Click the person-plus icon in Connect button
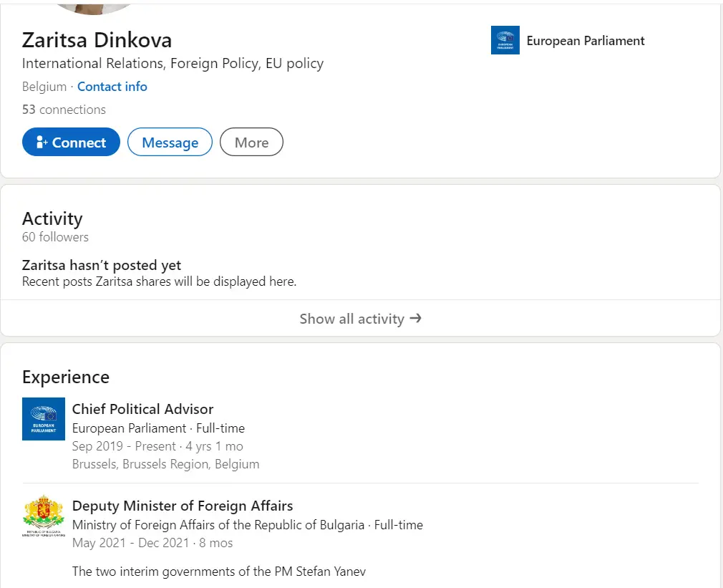The width and height of the screenshot is (723, 588). tap(42, 143)
